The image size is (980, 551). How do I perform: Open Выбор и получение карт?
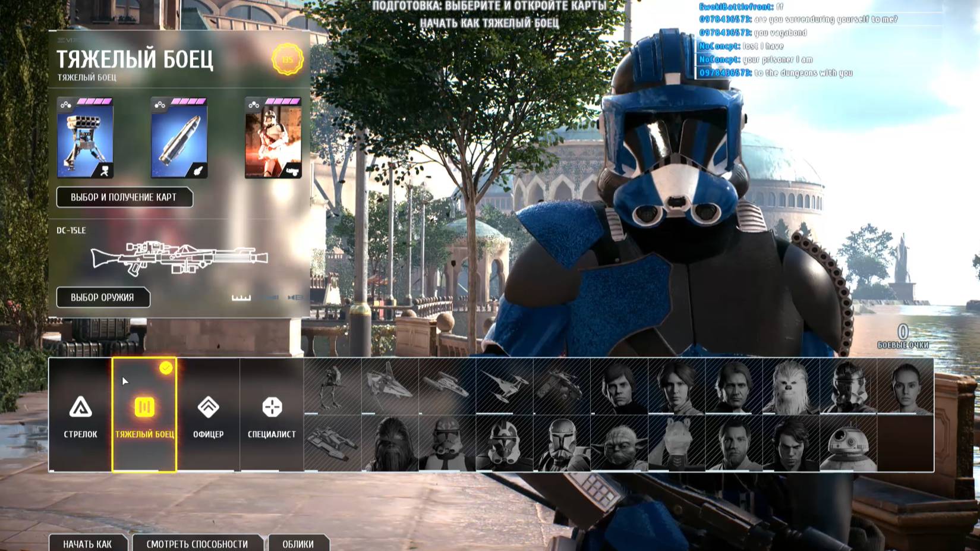point(124,197)
